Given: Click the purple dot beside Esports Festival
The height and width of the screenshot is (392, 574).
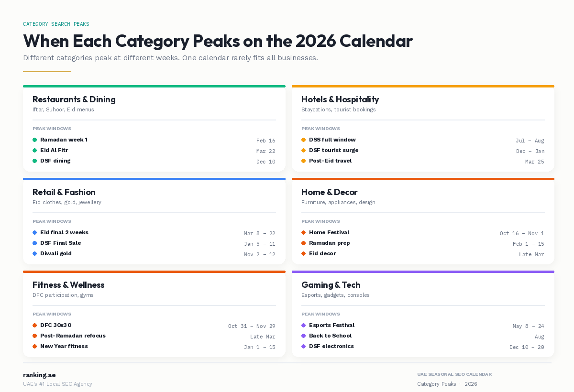Looking at the screenshot, I should point(304,326).
